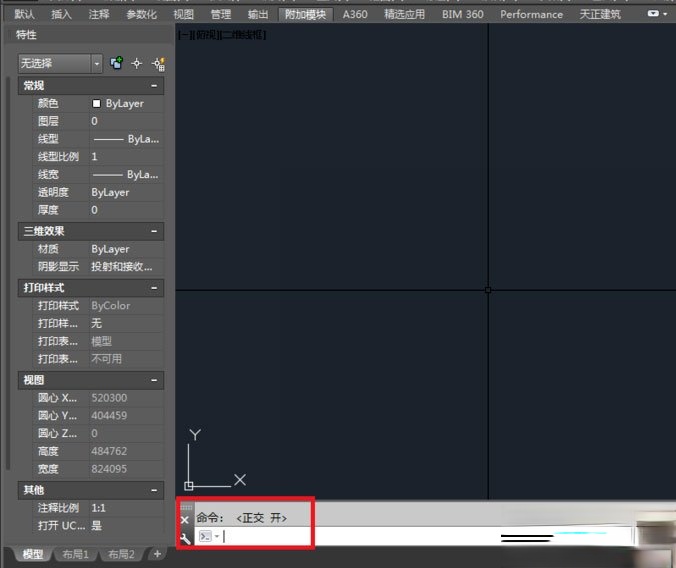Click the properties palette scrollbar
This screenshot has width=676, height=568.
pyautogui.click(x=7, y=273)
